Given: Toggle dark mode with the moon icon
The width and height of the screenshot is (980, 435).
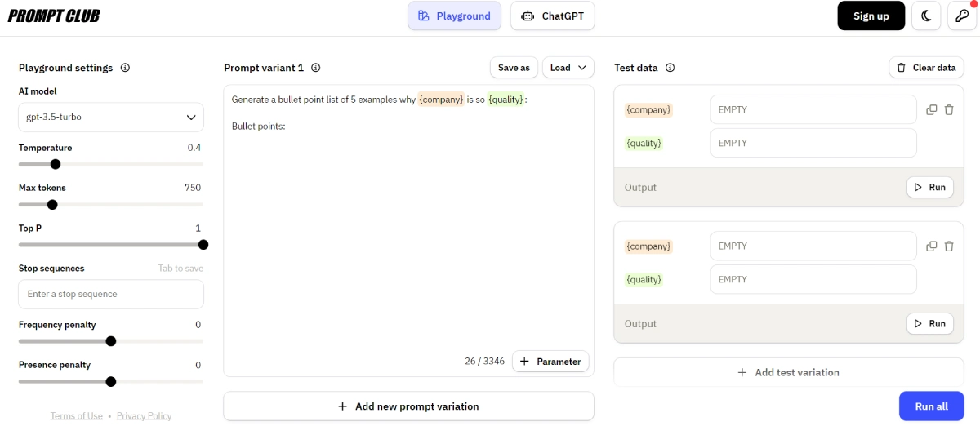Looking at the screenshot, I should click(x=926, y=16).
